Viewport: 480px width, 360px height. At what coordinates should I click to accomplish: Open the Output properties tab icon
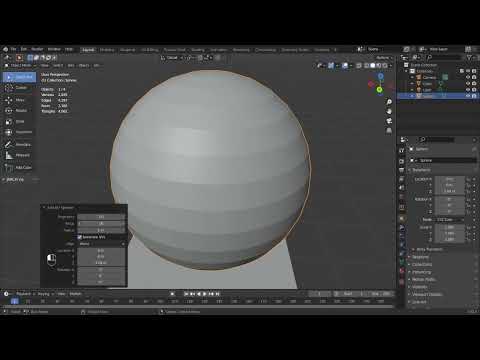(x=402, y=170)
